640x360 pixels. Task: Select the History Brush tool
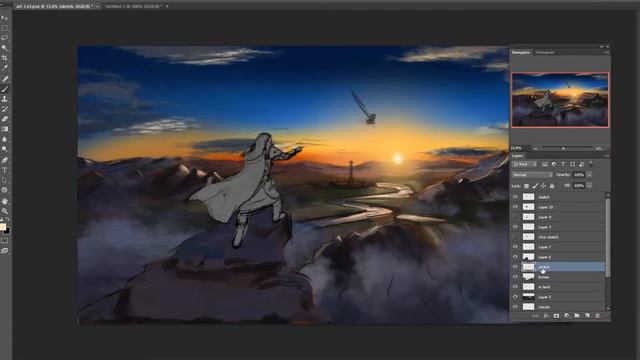4,109
